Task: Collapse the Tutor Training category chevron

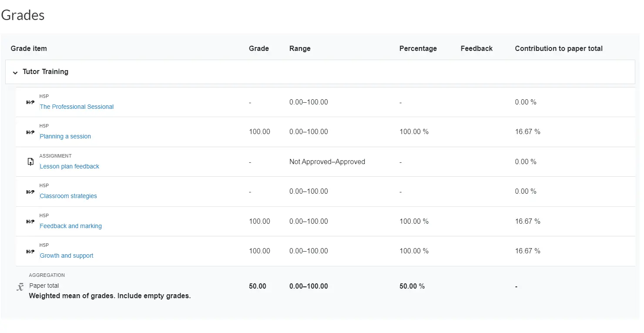Action: click(15, 72)
